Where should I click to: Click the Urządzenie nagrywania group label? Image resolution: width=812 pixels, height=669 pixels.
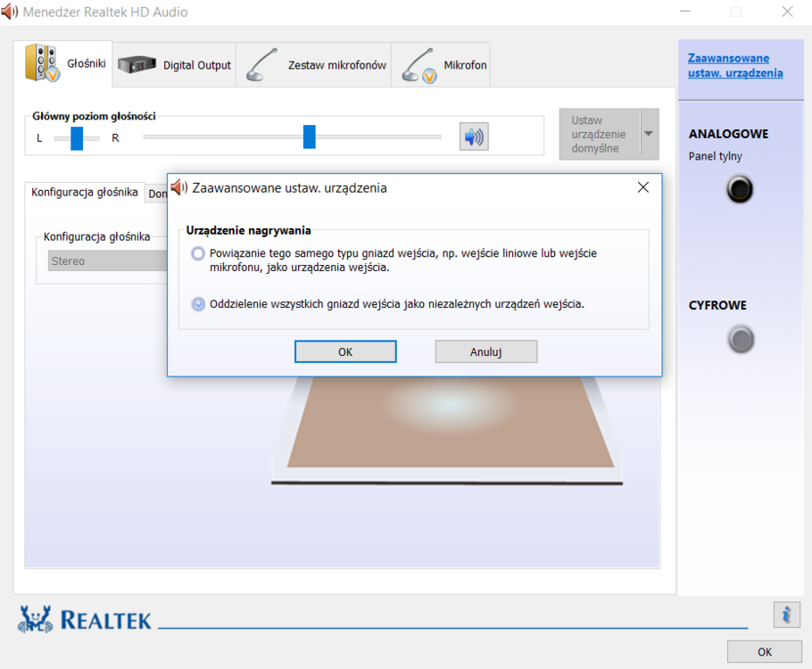[x=249, y=230]
